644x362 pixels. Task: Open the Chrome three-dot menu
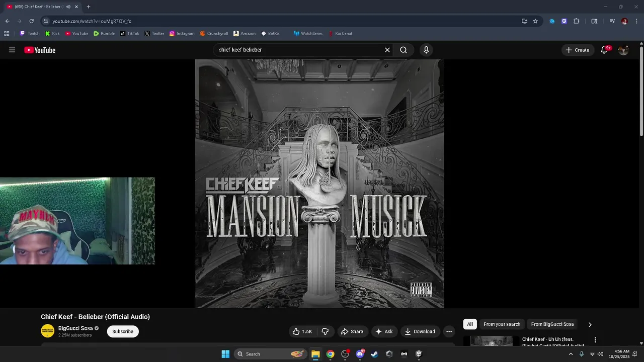[x=636, y=21]
